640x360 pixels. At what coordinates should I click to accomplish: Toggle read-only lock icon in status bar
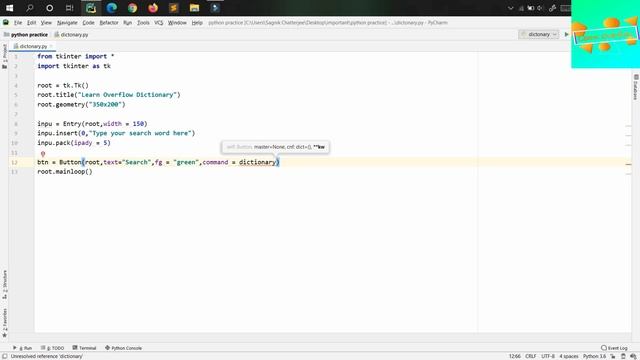pyautogui.click(x=613, y=356)
